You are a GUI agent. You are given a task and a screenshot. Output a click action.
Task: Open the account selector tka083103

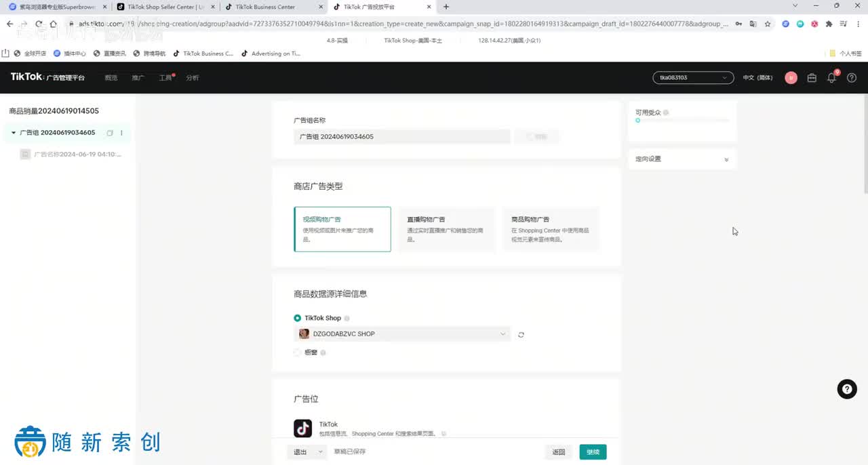(693, 77)
